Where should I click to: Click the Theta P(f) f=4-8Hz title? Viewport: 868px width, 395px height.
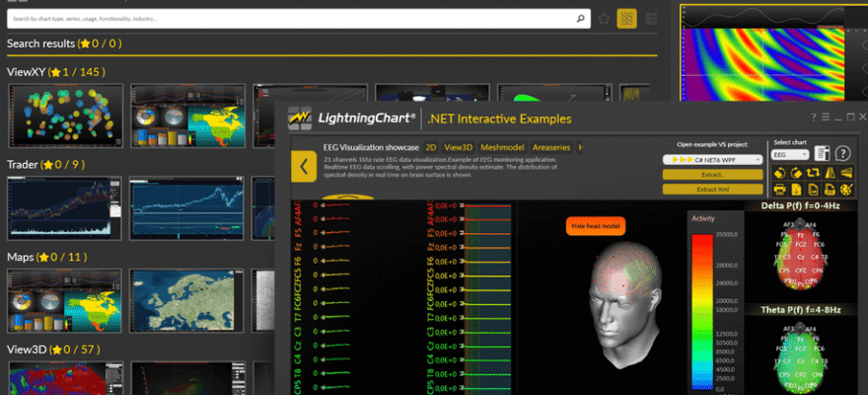(x=799, y=310)
